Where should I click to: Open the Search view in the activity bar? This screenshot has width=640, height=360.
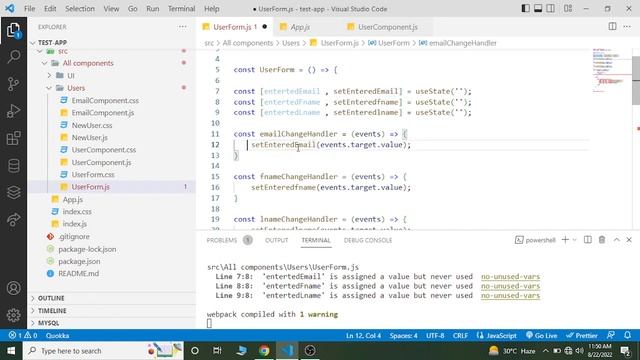[13, 56]
